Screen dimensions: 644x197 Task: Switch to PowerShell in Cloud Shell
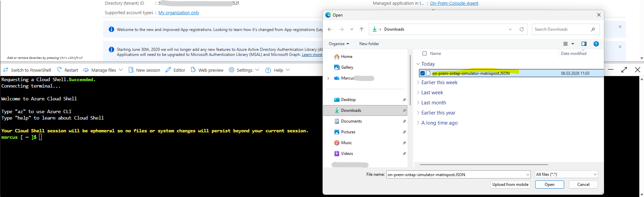(27, 70)
